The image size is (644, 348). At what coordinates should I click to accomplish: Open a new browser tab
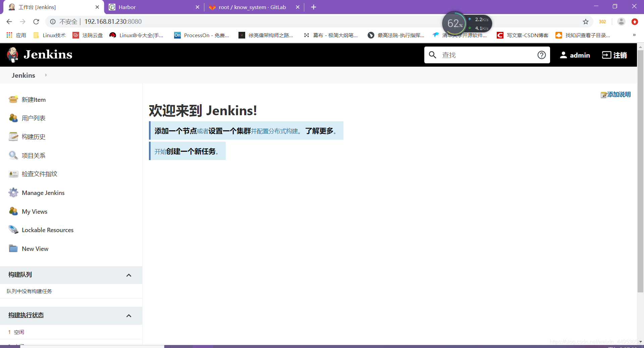pos(314,7)
